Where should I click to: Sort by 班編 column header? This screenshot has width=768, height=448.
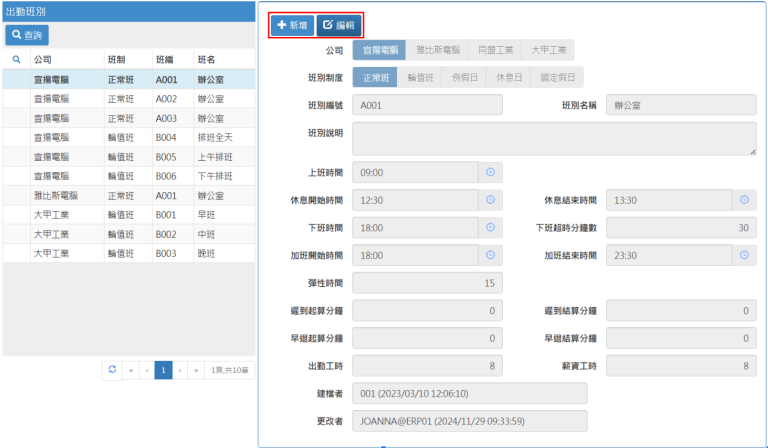(x=173, y=59)
